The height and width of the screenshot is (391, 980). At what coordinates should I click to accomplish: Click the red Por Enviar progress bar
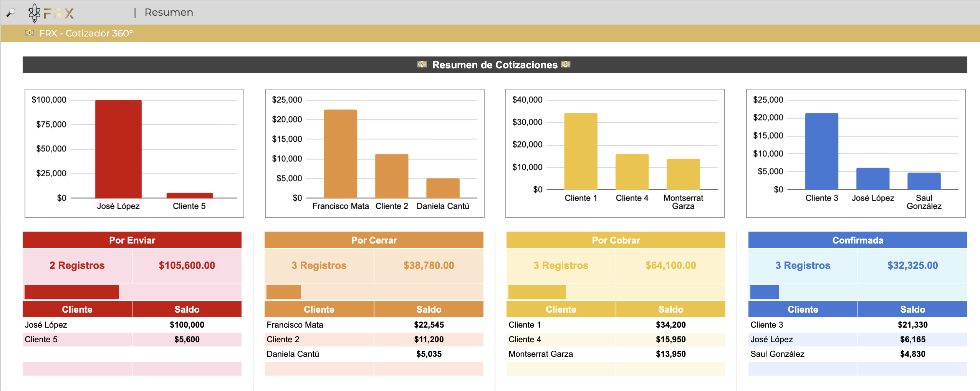72,292
